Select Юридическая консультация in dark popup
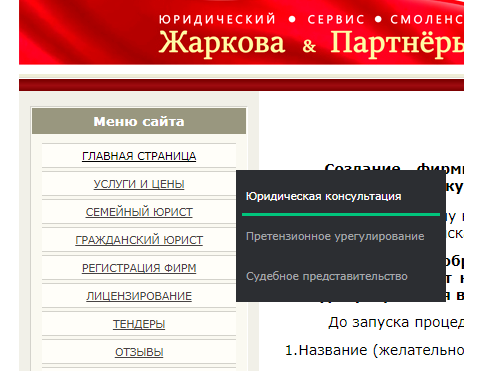The image size is (500, 376). tap(323, 196)
